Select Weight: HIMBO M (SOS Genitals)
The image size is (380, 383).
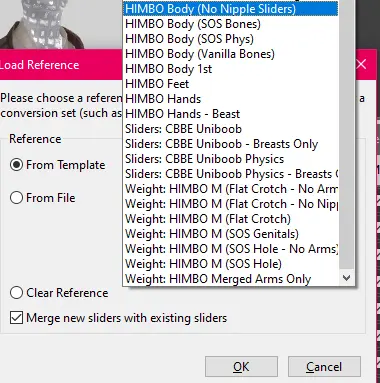tap(231, 234)
